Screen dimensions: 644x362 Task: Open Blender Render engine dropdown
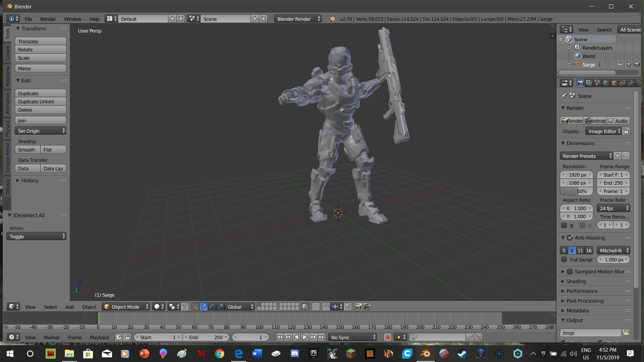tap(298, 19)
